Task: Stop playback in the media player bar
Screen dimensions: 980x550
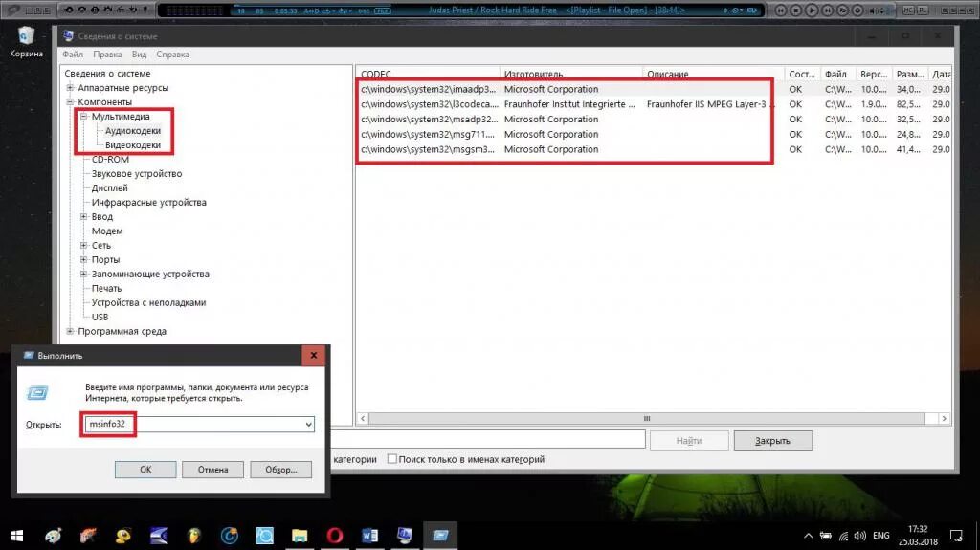Action: 795,11
